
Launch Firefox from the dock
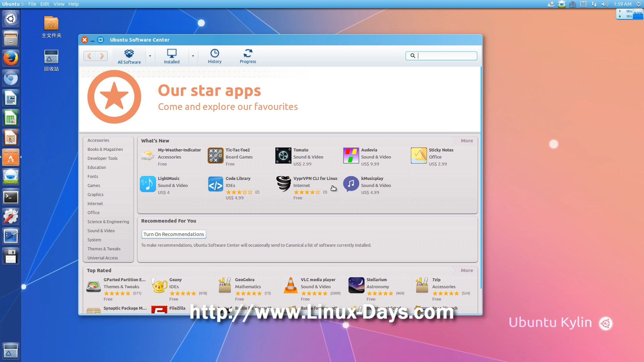[x=11, y=58]
